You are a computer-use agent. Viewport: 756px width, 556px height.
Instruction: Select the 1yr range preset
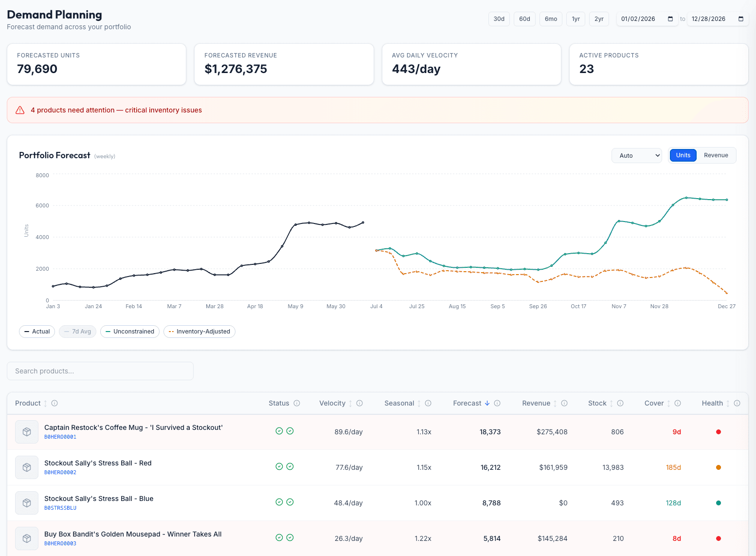click(576, 19)
